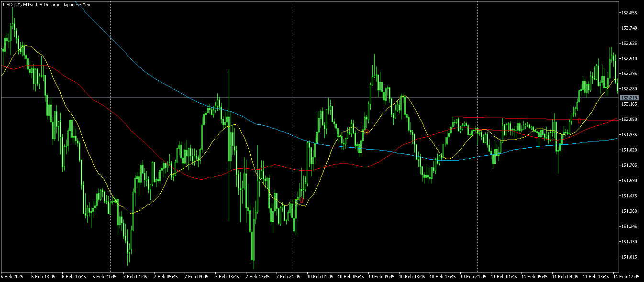Screen dimensions: 644x282
Task: Click the time label 7 Feb 13:45
Action: [227, 276]
